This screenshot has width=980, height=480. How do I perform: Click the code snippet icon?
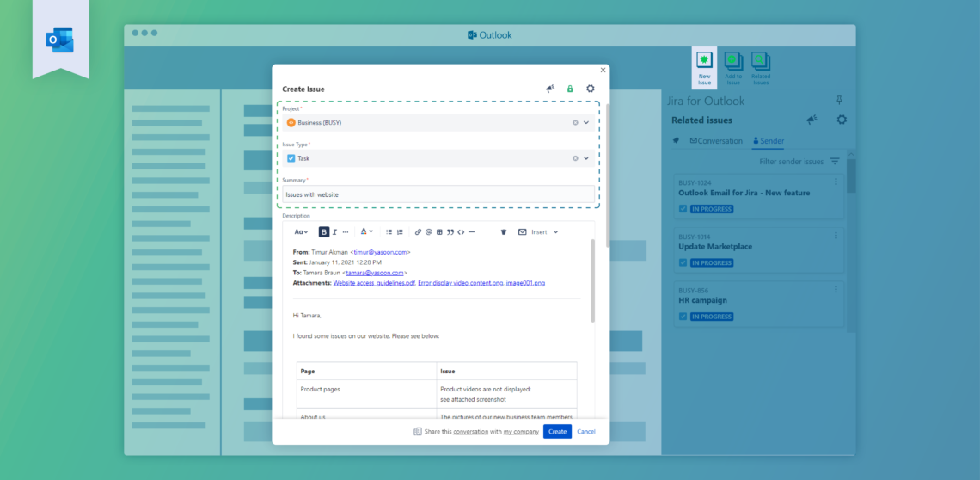point(461,232)
